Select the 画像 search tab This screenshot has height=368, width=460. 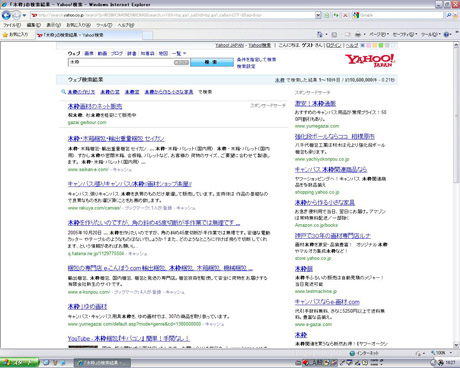coord(89,53)
